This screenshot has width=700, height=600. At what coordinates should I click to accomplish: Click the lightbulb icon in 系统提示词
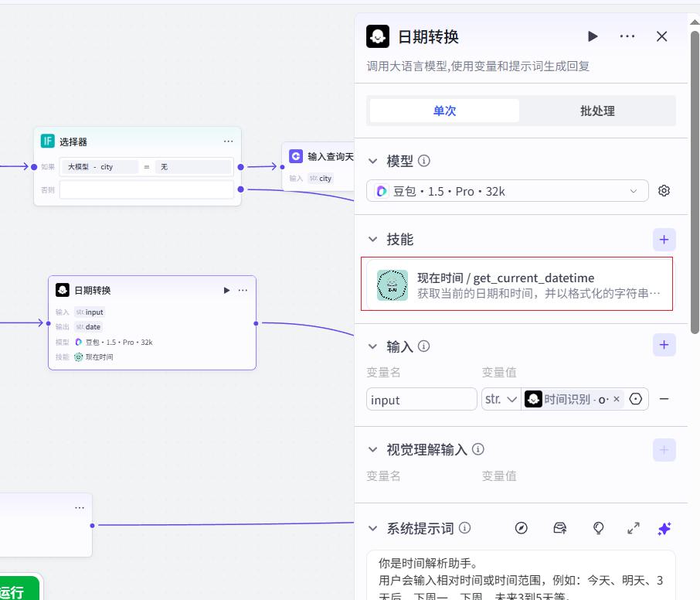598,529
